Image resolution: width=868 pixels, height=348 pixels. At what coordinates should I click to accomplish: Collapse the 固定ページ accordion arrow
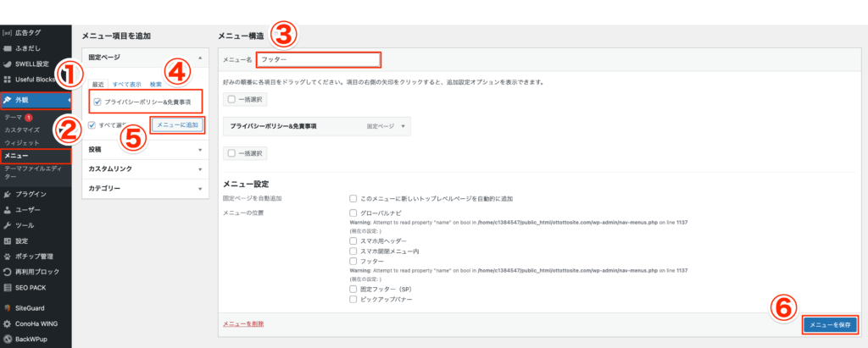[x=200, y=58]
